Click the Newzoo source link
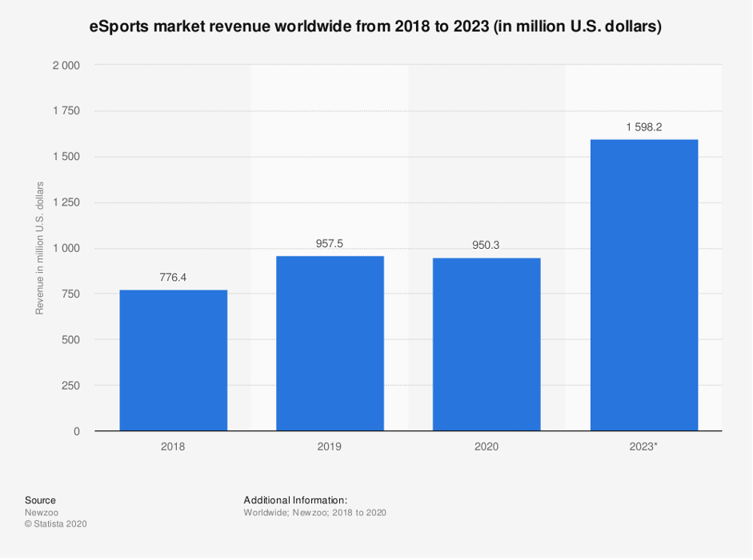This screenshot has width=753, height=560. point(42,513)
